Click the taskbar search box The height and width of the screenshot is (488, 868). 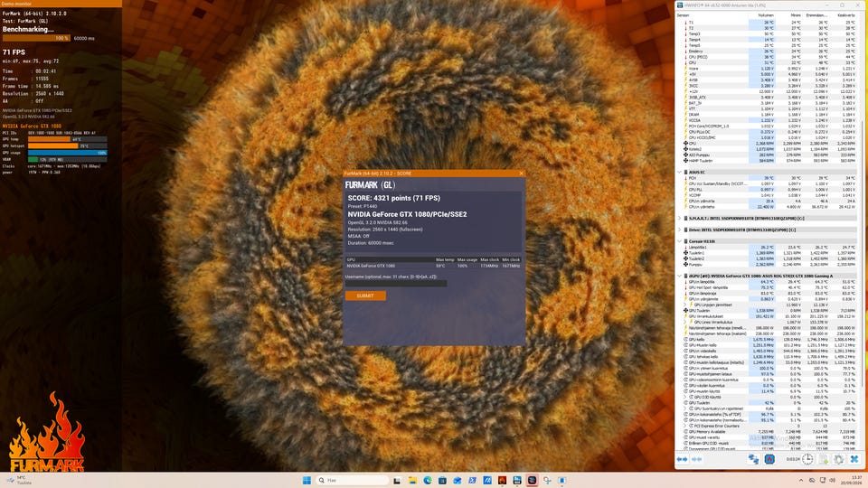tap(352, 480)
